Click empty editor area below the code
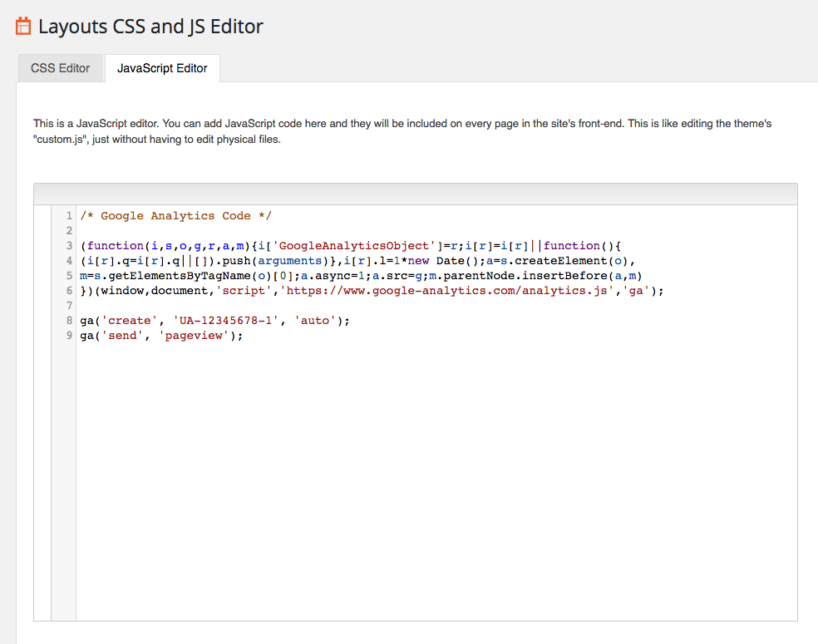This screenshot has height=644, width=818. (x=436, y=479)
